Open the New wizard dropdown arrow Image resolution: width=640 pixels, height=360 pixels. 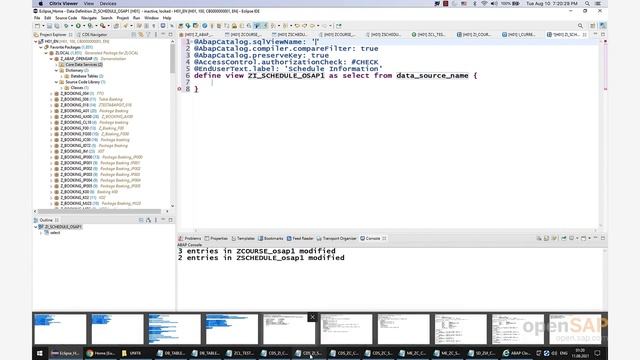(x=43, y=26)
